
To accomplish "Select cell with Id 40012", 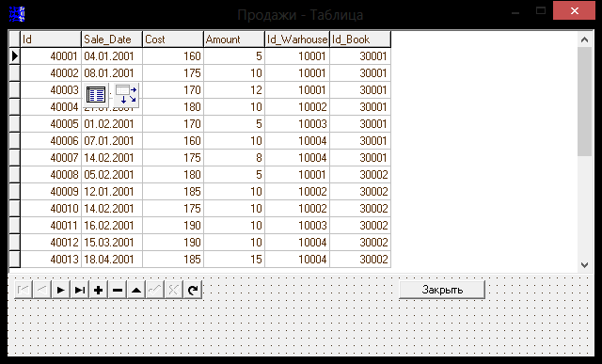I will click(51, 242).
